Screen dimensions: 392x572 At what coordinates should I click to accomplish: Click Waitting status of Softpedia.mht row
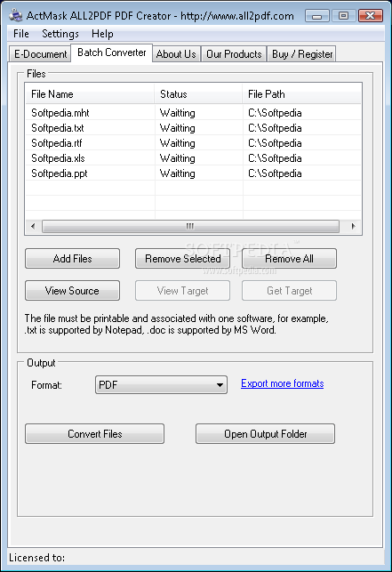click(x=177, y=113)
